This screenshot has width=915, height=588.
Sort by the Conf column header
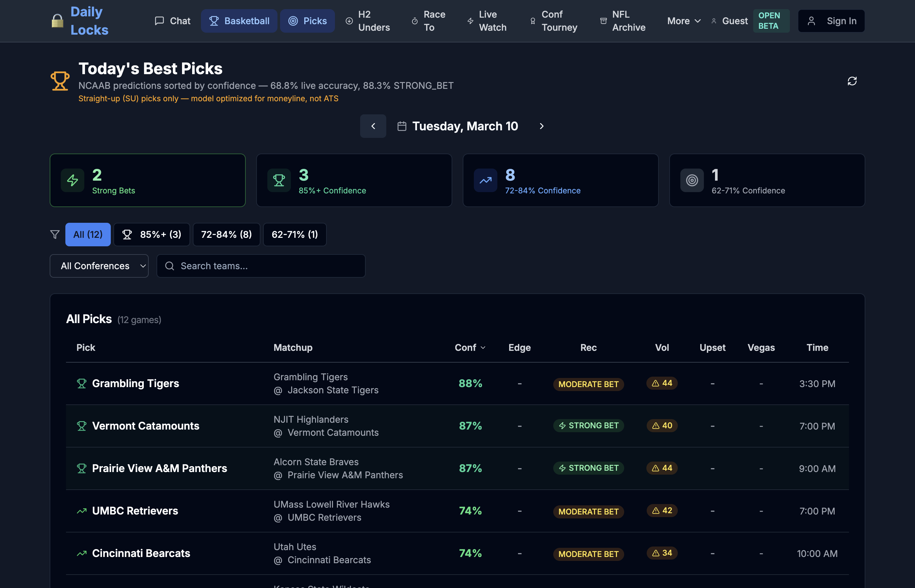(470, 348)
